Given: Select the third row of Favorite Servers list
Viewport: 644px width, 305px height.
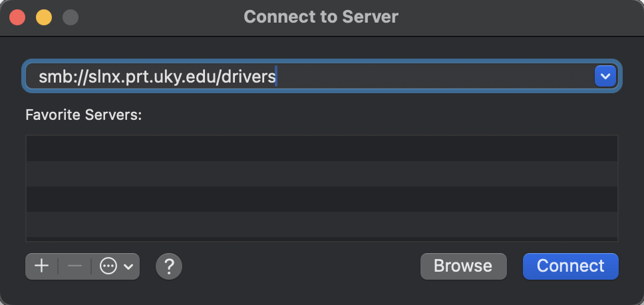Looking at the screenshot, I should click(x=321, y=199).
